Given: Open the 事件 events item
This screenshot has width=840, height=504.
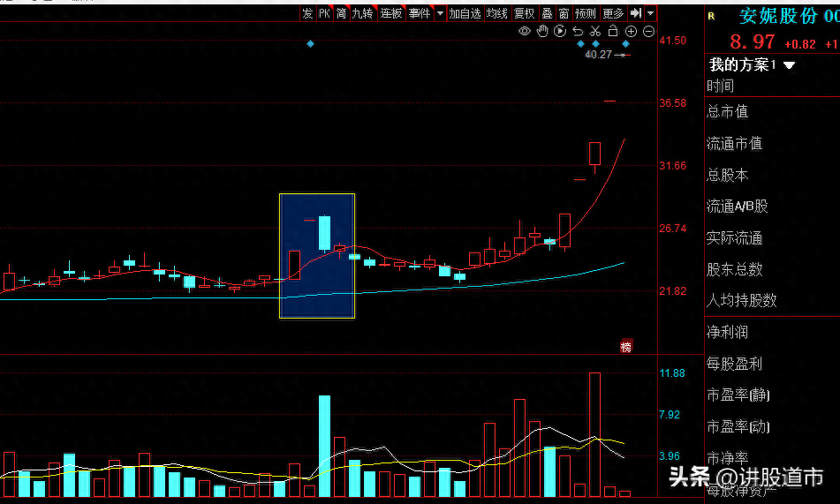Looking at the screenshot, I should coord(420,13).
